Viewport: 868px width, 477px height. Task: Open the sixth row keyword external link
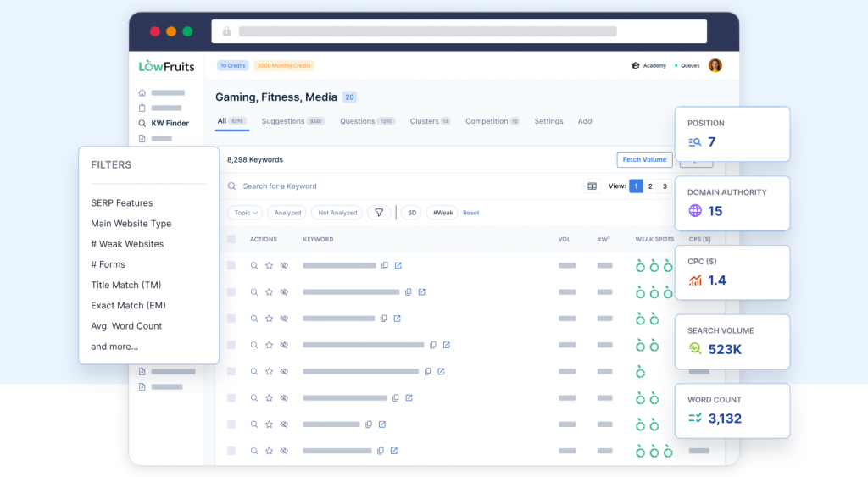pyautogui.click(x=409, y=398)
